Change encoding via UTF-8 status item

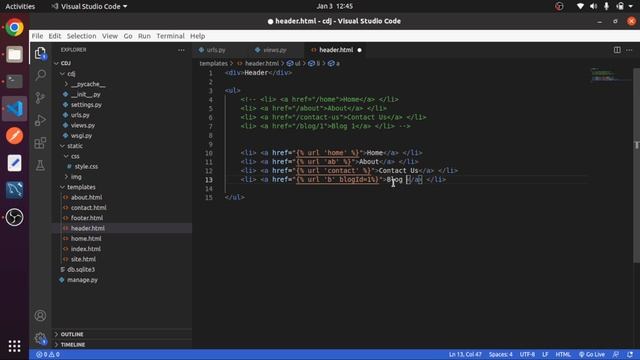tap(527, 354)
